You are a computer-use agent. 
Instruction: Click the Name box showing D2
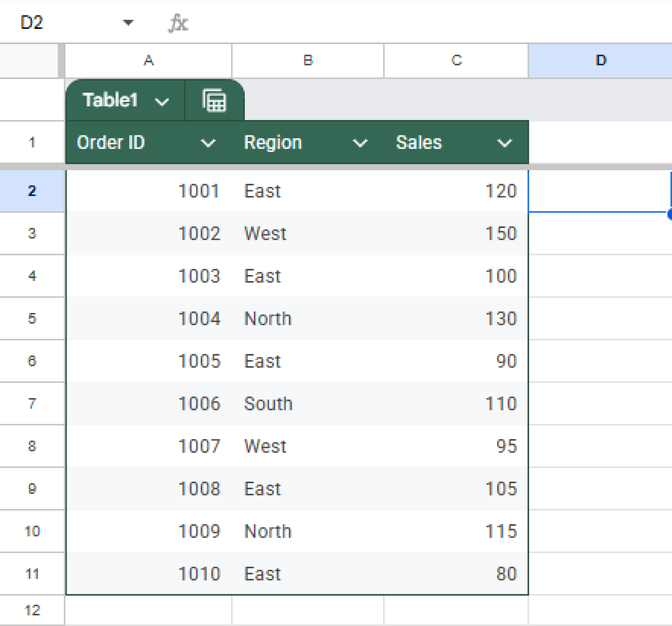coord(32,23)
